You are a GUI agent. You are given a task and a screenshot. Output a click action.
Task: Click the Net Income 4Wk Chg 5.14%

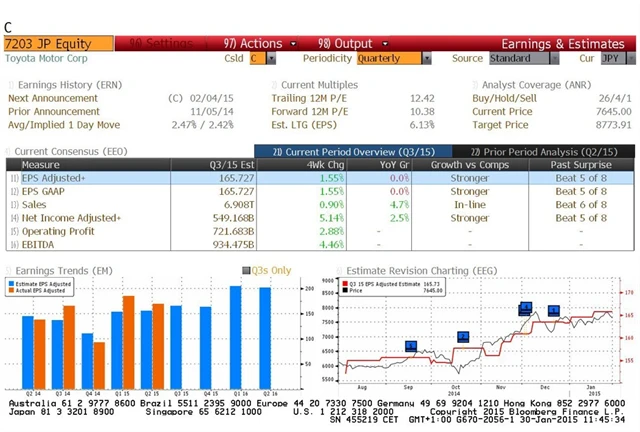tap(331, 218)
